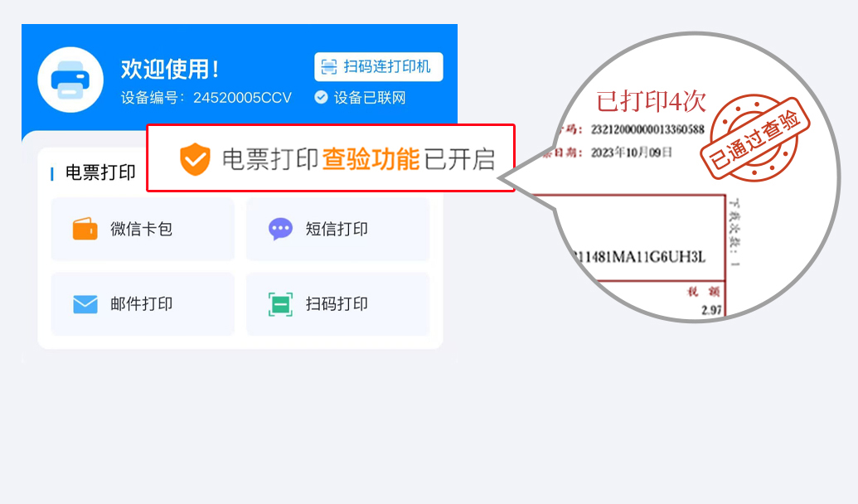Click the purple chat bubble icon
Screen dimensions: 858x504
click(280, 230)
